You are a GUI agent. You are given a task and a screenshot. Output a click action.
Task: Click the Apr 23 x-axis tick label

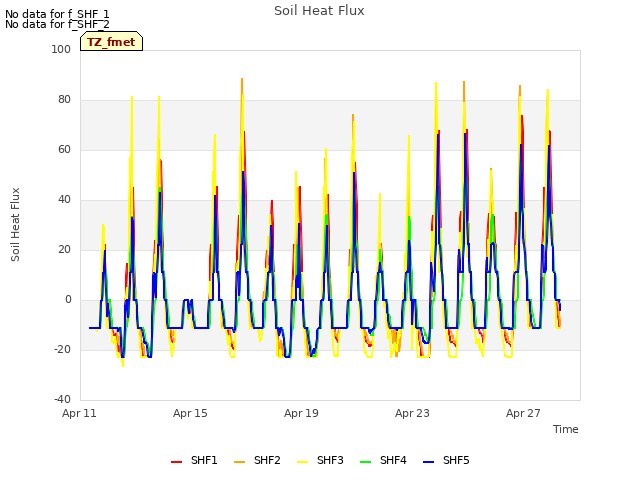(412, 413)
